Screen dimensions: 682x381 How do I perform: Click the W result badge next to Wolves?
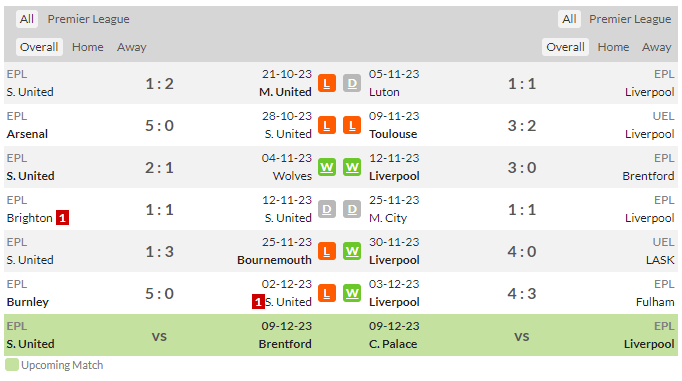click(327, 167)
